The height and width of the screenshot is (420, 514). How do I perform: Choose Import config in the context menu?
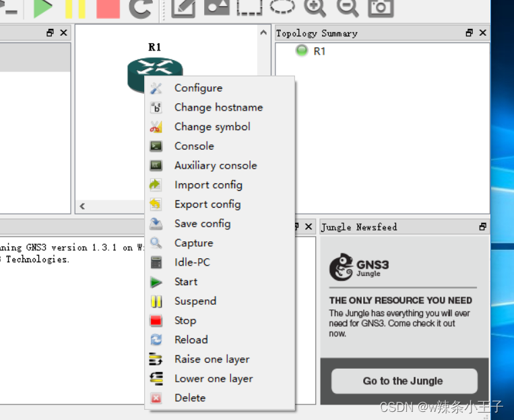tap(220, 185)
